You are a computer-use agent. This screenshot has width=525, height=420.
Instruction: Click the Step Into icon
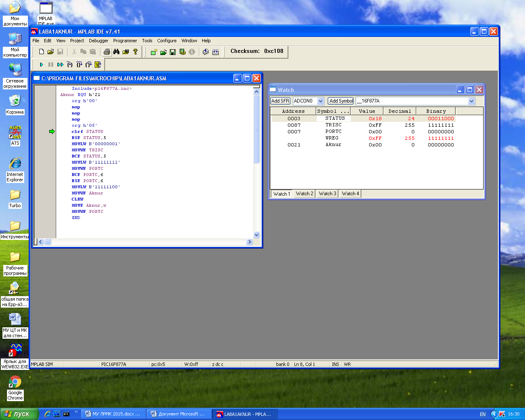70,65
